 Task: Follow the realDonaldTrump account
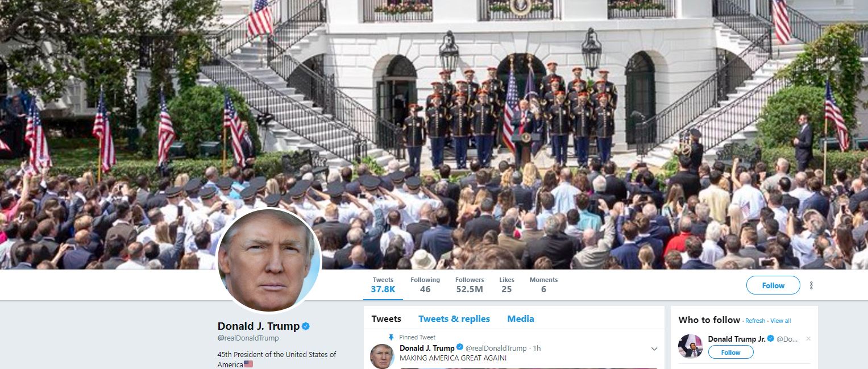tap(773, 285)
